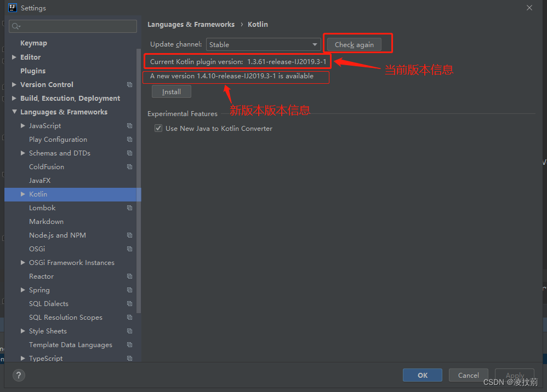Screen dimensions: 547x392
Task: Click the project-level icon beside Node.js and NPM
Action: (x=130, y=235)
